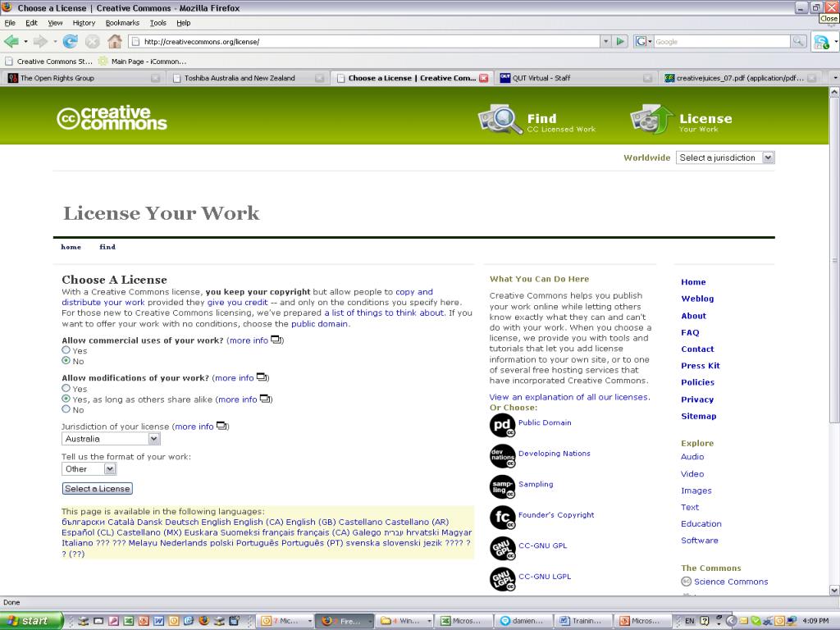
Task: Click the Skype toolbar icon in browser
Action: click(x=821, y=41)
